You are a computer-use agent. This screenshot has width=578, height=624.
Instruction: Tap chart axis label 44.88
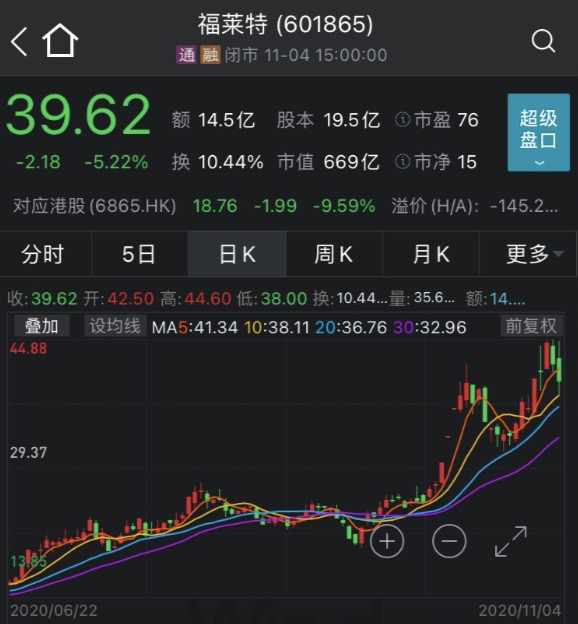coord(28,349)
